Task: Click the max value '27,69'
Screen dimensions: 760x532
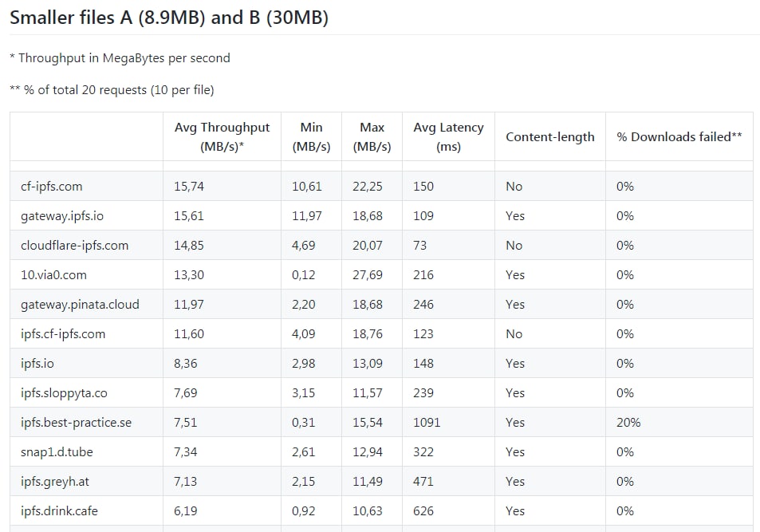Action: coord(368,275)
